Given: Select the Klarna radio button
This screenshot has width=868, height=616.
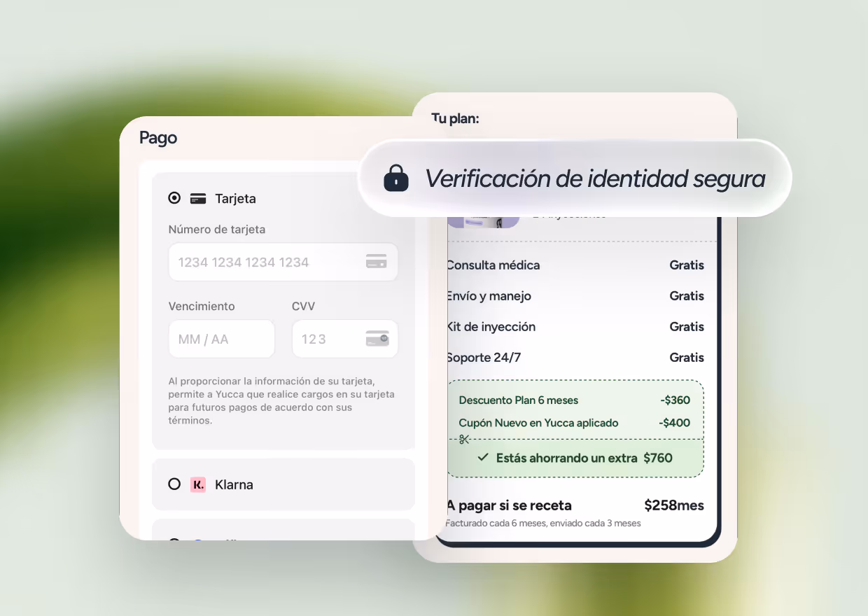Looking at the screenshot, I should [x=174, y=484].
